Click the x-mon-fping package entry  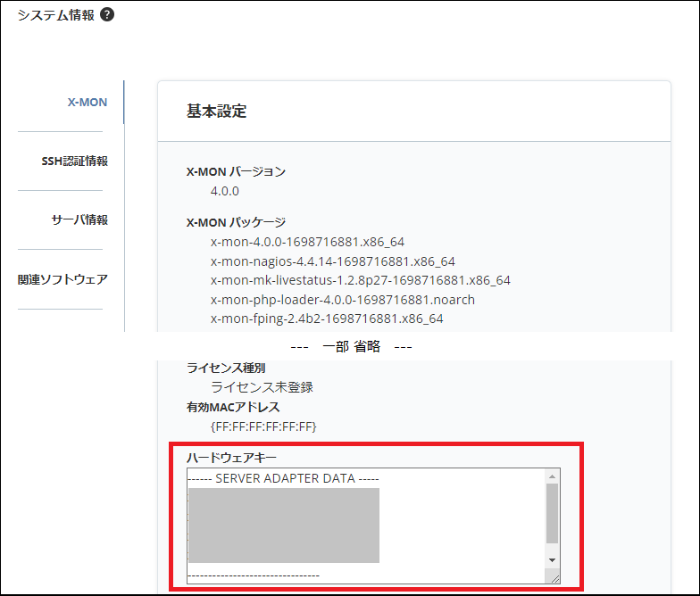click(327, 319)
